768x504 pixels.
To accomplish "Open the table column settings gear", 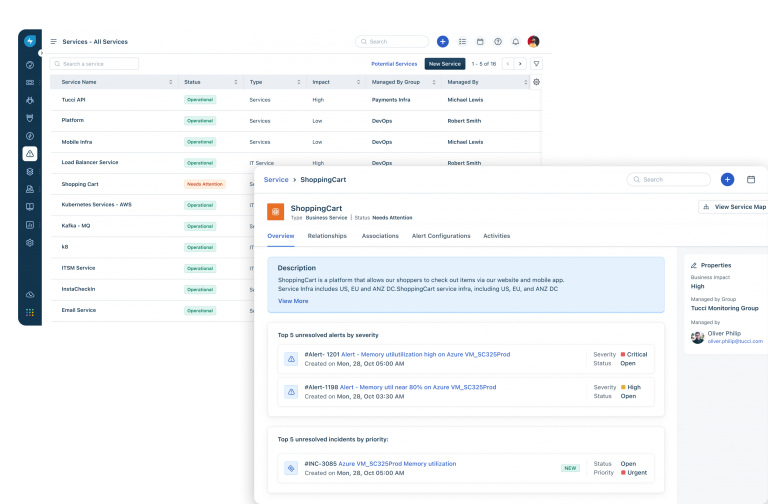I will tap(536, 81).
